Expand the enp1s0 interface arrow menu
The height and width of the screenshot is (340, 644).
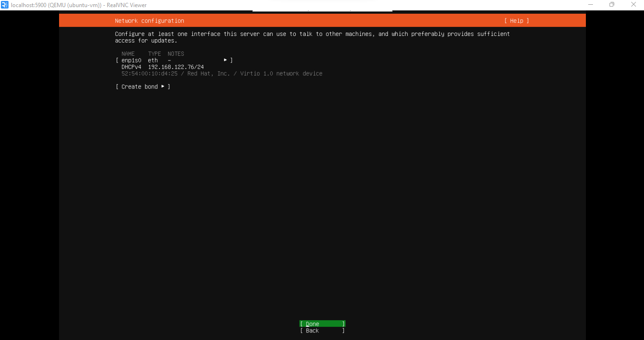click(x=225, y=61)
